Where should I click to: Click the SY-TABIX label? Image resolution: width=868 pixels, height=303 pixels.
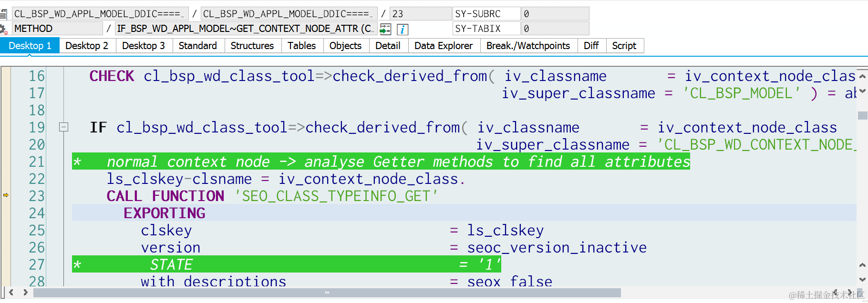[486, 29]
